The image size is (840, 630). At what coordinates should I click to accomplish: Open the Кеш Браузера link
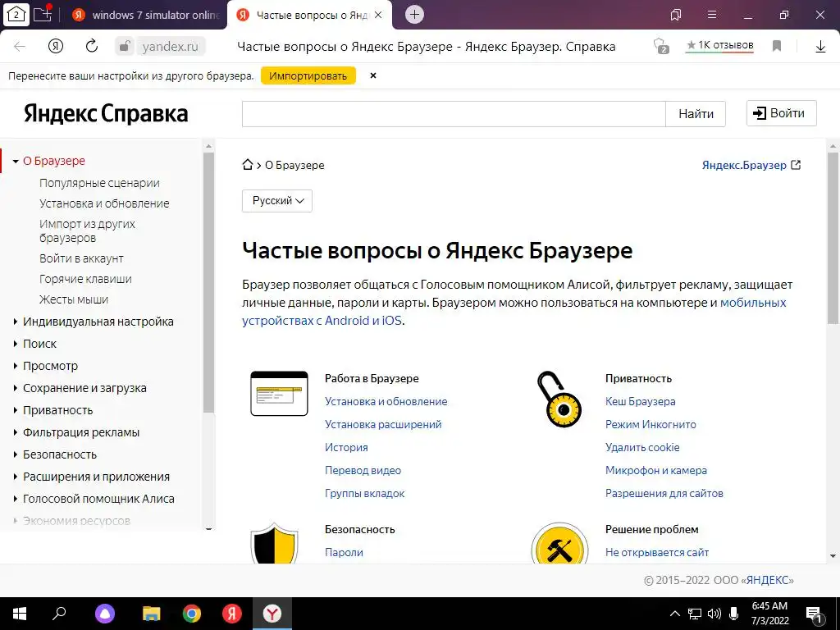640,401
